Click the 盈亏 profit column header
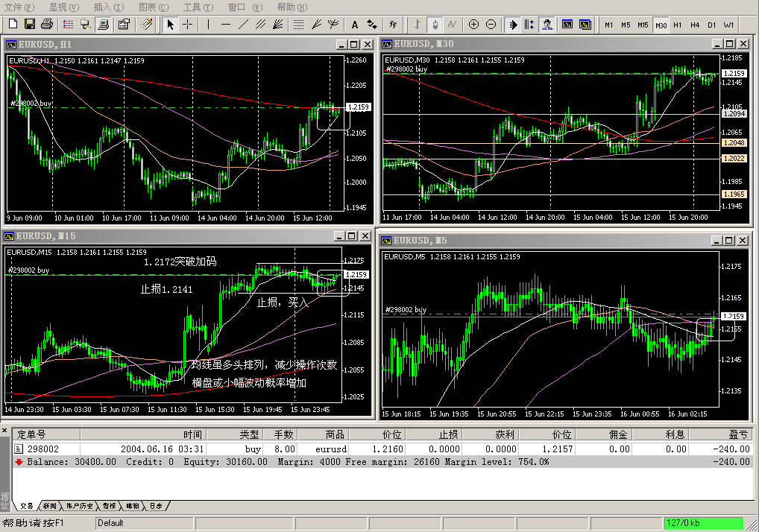 point(738,434)
